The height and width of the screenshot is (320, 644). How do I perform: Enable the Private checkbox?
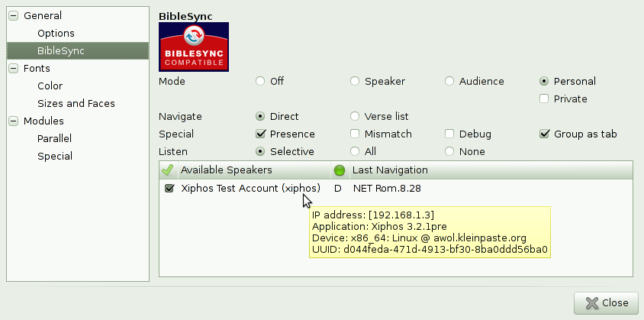coord(544,99)
